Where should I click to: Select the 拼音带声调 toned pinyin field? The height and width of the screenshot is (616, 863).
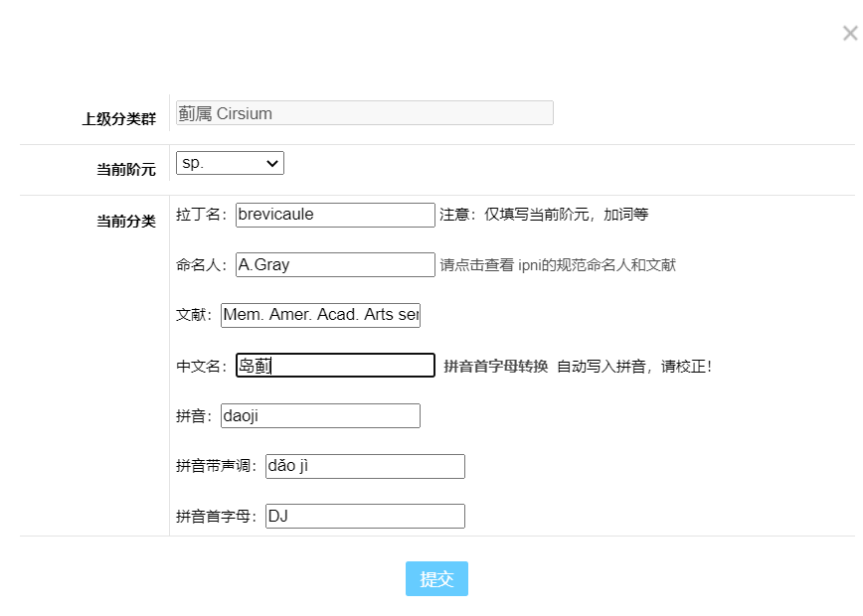point(364,466)
